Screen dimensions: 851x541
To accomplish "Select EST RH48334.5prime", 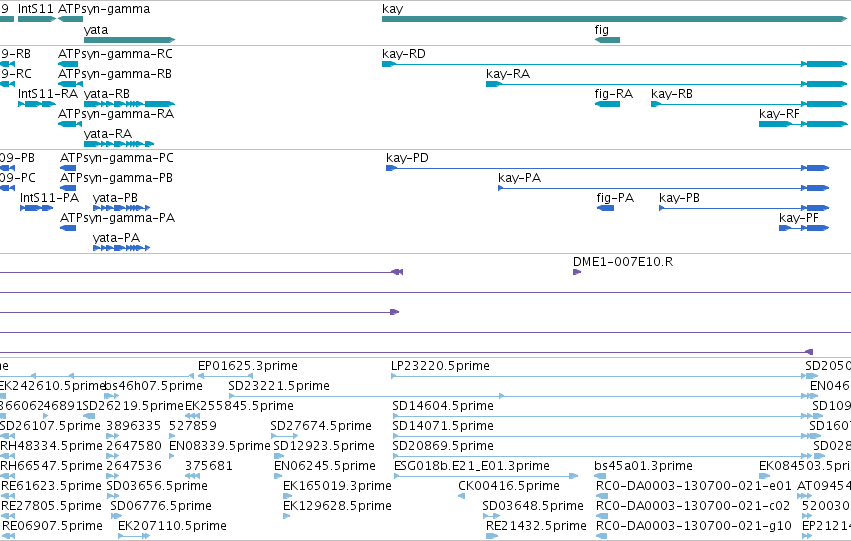I will pyautogui.click(x=8, y=456).
